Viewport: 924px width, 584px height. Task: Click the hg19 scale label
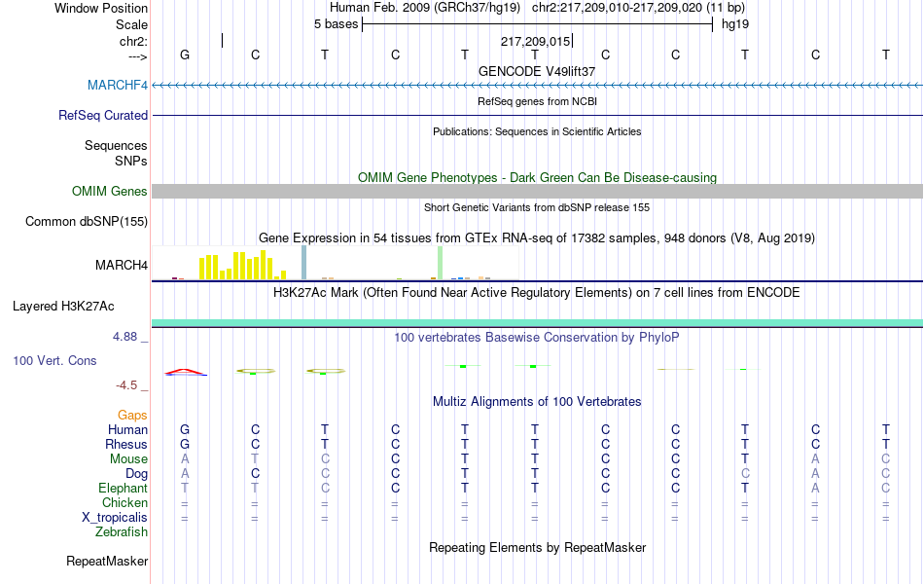tap(735, 24)
